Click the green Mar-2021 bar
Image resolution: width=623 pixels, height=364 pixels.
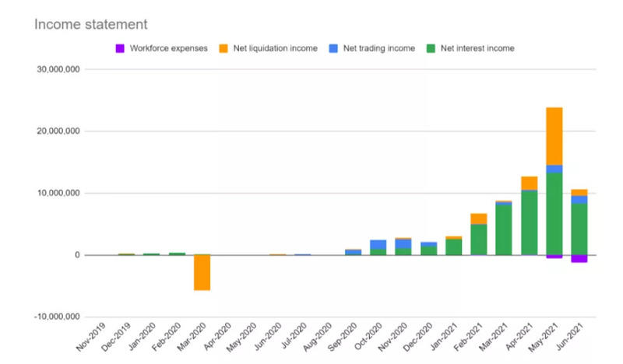point(504,229)
